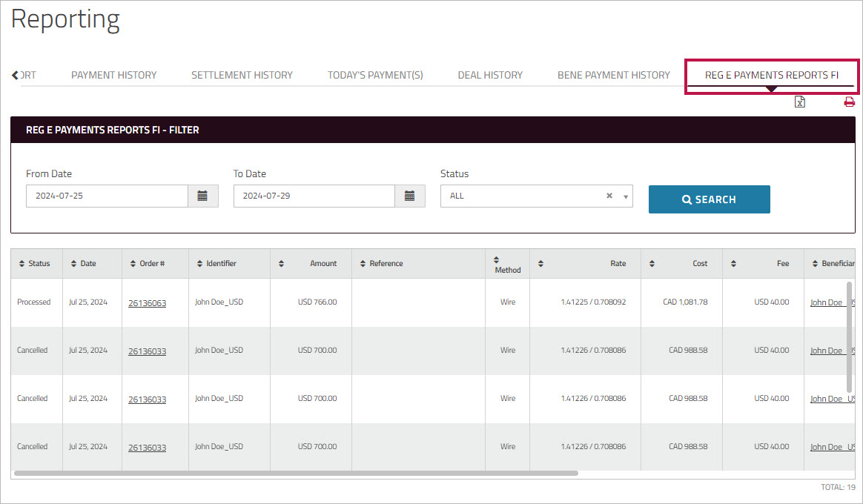The height and width of the screenshot is (504, 863).
Task: Expand the Status dropdown arrow
Action: click(x=626, y=197)
